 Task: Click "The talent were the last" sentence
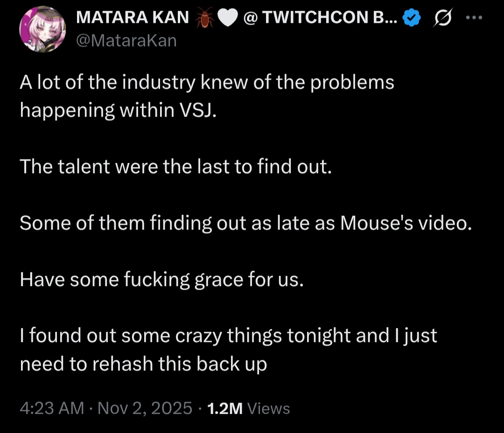tap(175, 167)
